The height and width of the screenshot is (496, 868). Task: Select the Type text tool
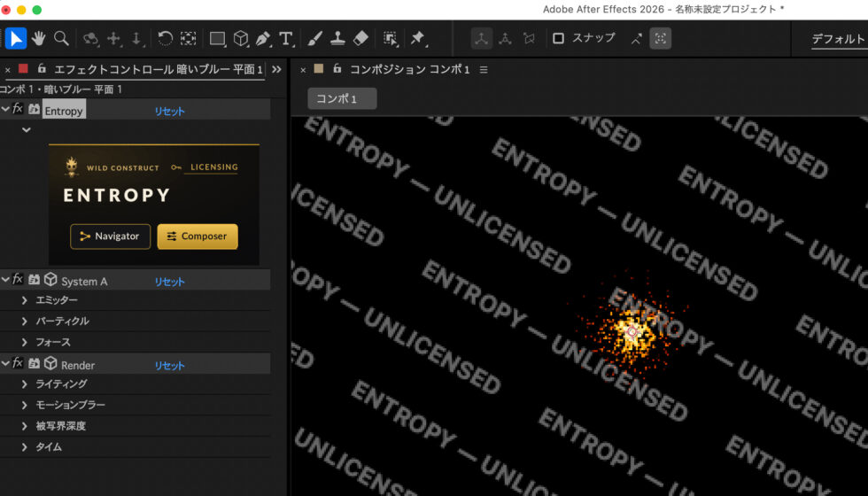286,38
